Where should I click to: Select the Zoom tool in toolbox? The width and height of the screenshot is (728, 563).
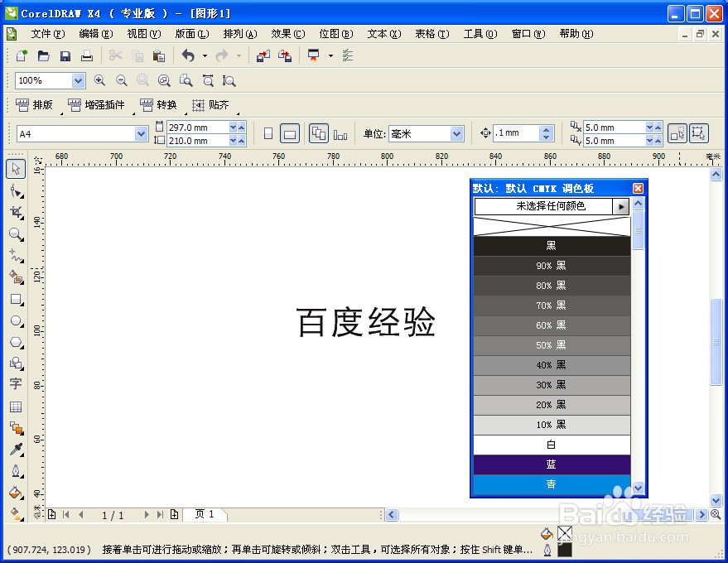click(17, 234)
